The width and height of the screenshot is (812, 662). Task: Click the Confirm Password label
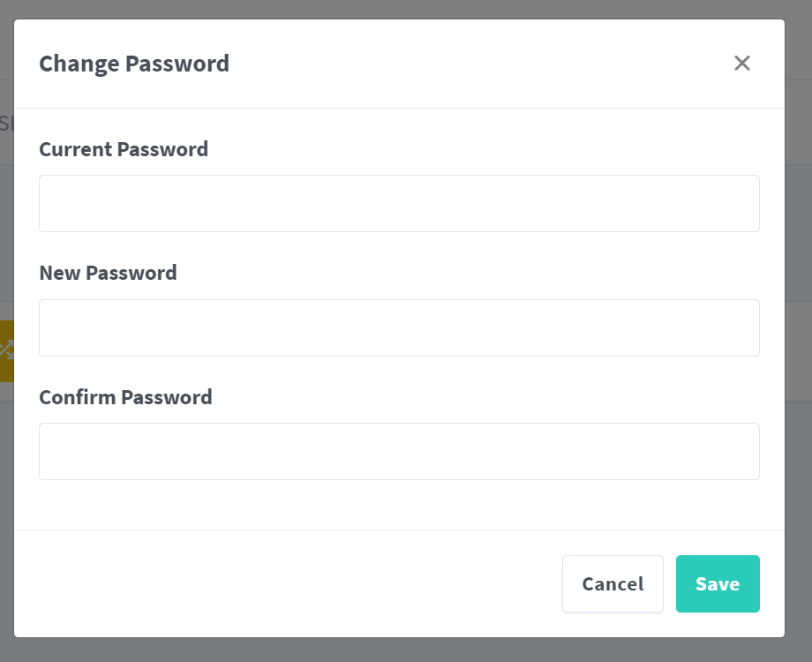pyautogui.click(x=125, y=397)
